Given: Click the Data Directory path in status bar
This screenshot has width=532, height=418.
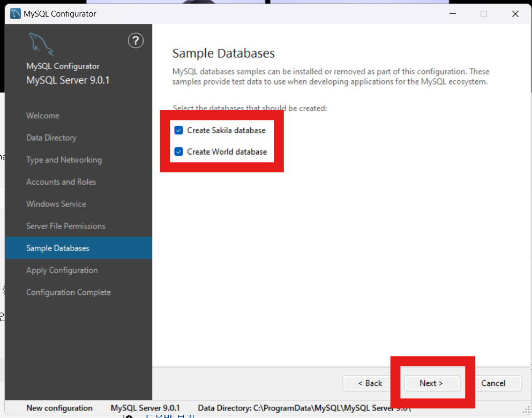Looking at the screenshot, I should point(304,408).
